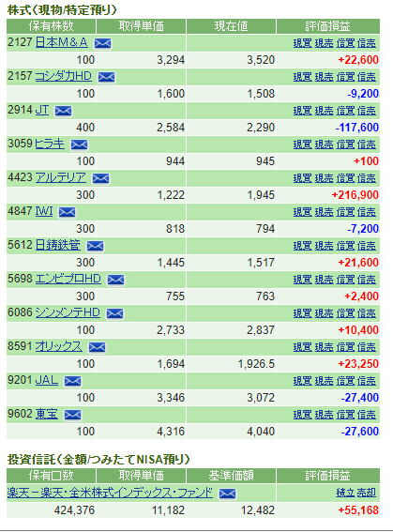
Task: Open the コシダカHD stock link
Action: 64,76
